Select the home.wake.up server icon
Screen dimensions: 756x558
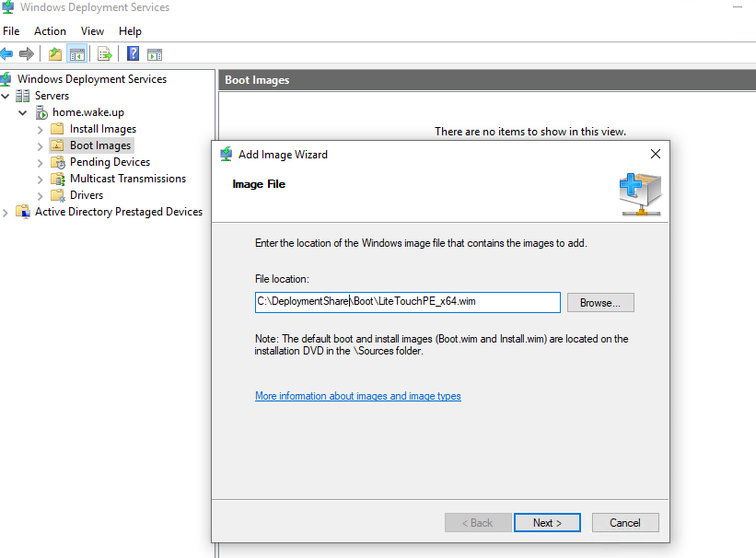42,113
